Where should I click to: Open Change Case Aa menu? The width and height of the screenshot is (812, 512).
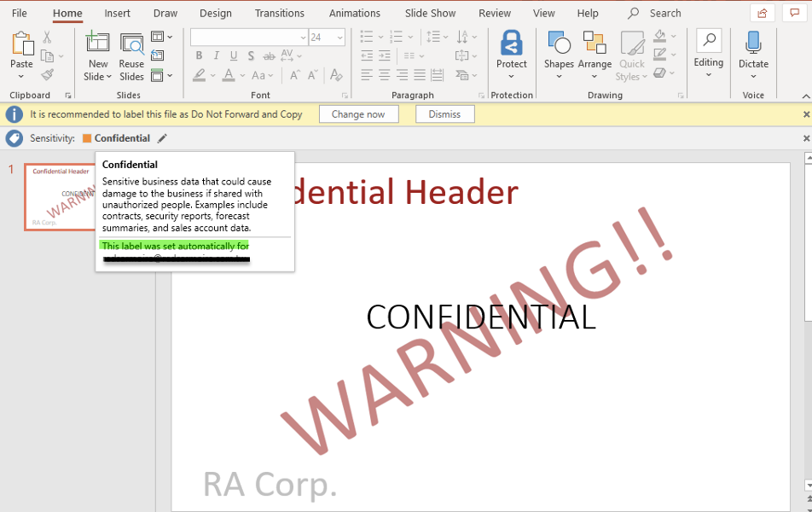point(258,76)
